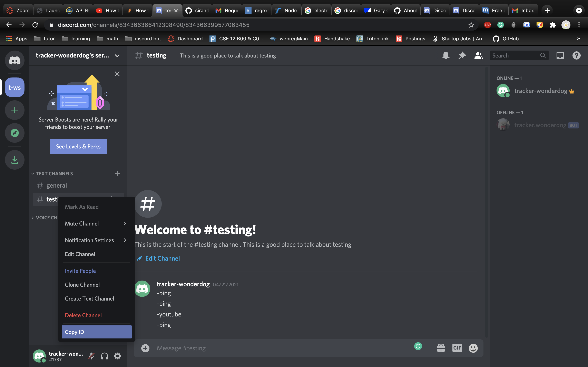The image size is (588, 367).
Task: Select Copy ID in context menu
Action: pos(96,332)
